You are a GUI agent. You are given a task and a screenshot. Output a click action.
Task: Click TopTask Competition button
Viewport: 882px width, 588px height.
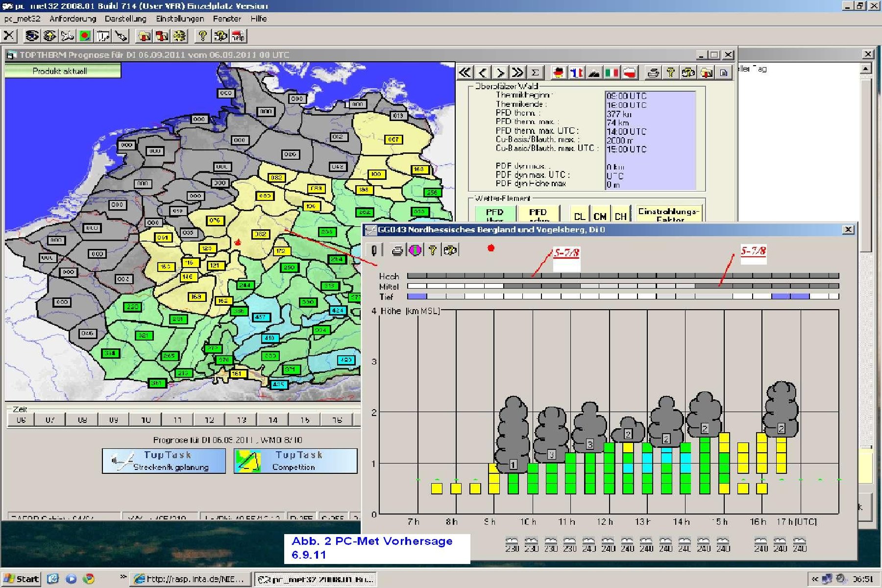(295, 461)
